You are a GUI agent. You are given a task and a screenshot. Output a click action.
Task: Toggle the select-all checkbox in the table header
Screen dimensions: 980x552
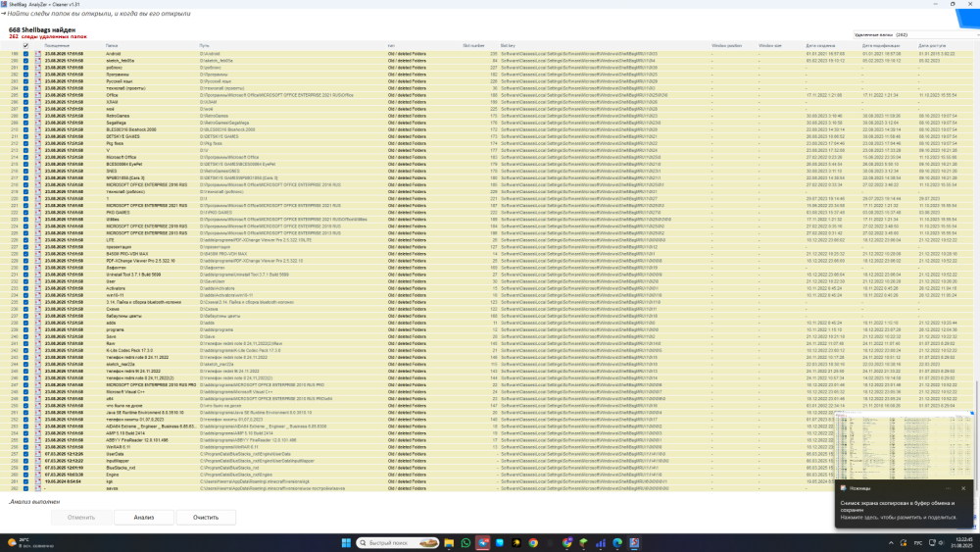click(25, 46)
